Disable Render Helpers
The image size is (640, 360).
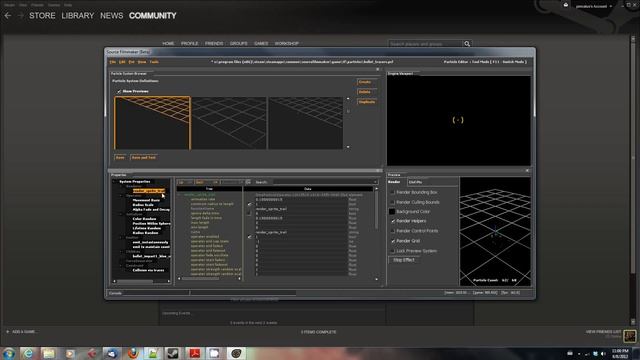(393, 221)
